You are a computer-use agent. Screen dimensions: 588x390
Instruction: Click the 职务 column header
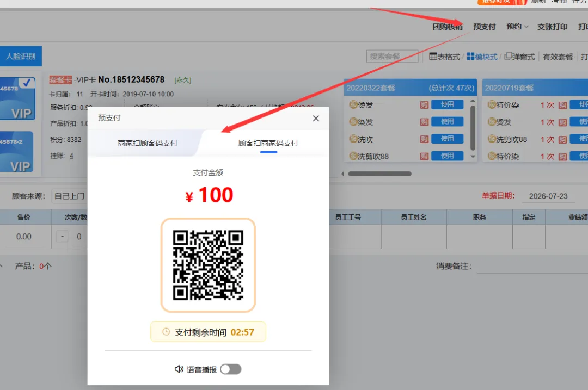[479, 217]
